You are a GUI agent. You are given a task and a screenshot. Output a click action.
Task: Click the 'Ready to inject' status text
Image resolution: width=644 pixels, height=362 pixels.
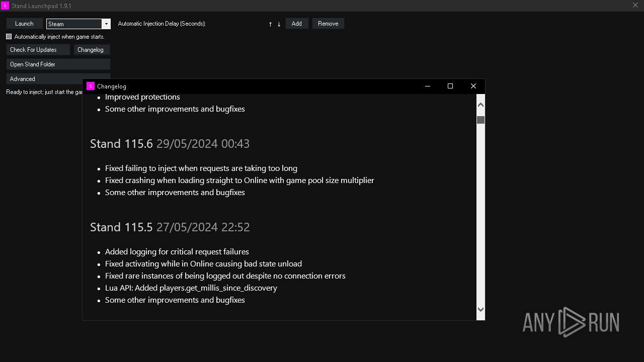pos(44,92)
